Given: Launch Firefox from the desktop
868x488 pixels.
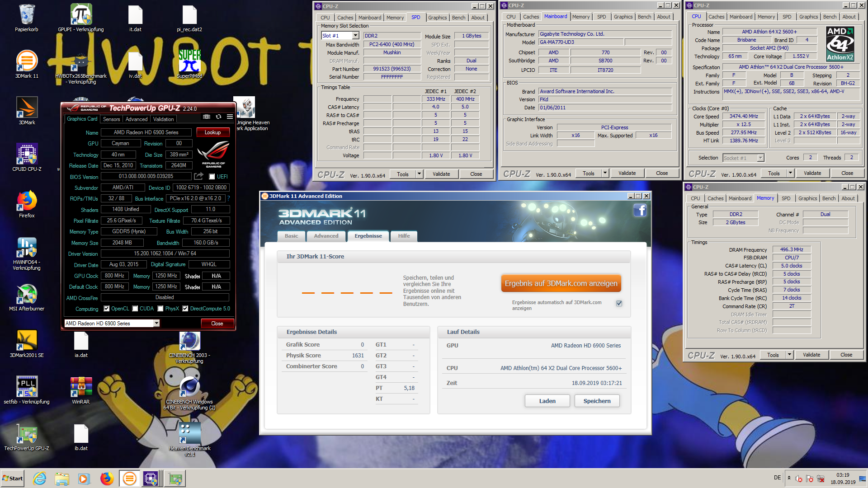Looking at the screenshot, I should click(27, 204).
